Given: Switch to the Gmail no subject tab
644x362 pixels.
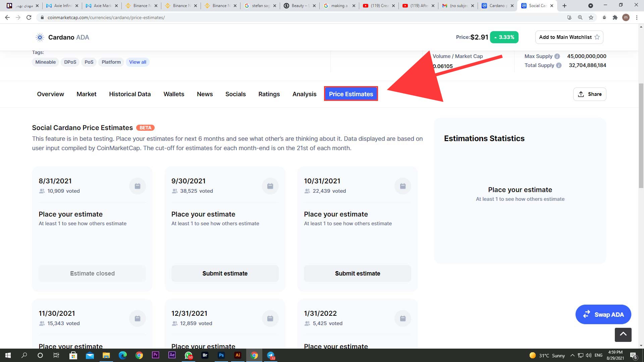Looking at the screenshot, I should [458, 6].
